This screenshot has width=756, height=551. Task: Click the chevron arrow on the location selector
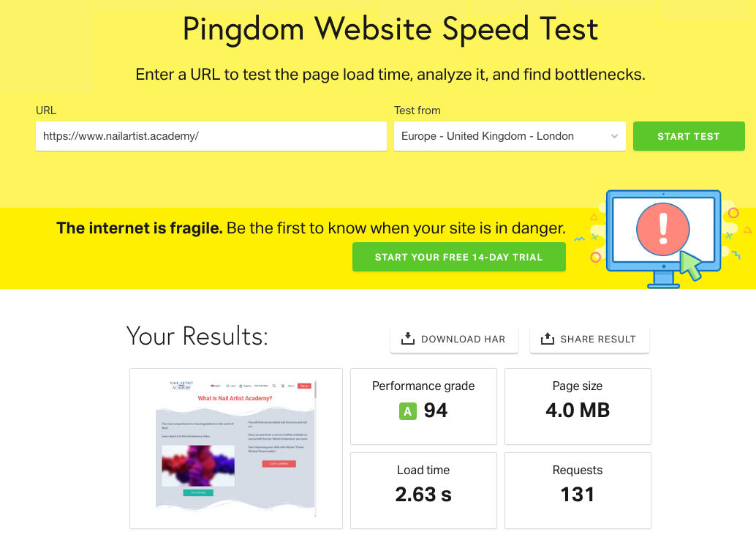pos(615,136)
